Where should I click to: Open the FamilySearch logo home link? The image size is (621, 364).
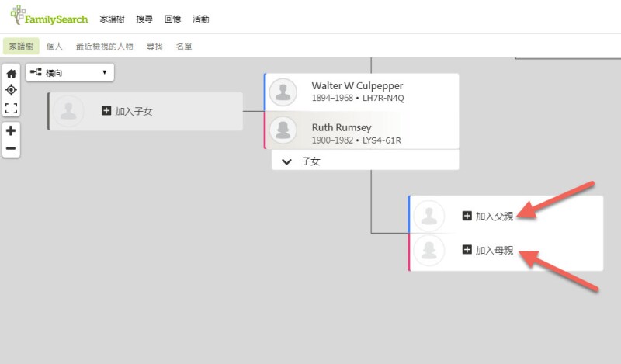[x=49, y=15]
